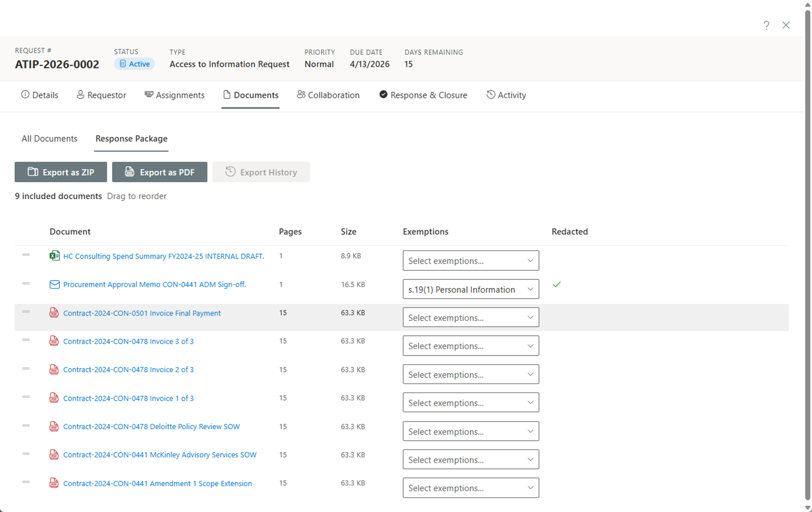Click the vertical scrollbar on the right edge
Image resolution: width=812 pixels, height=512 pixels.
tap(807, 254)
